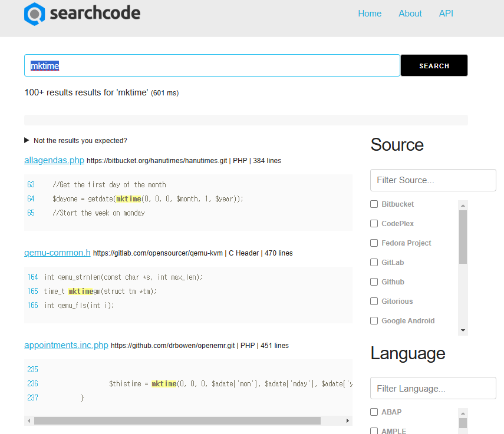The width and height of the screenshot is (504, 434).
Task: Click the highlighted mktime in the getdate line
Action: (x=129, y=199)
